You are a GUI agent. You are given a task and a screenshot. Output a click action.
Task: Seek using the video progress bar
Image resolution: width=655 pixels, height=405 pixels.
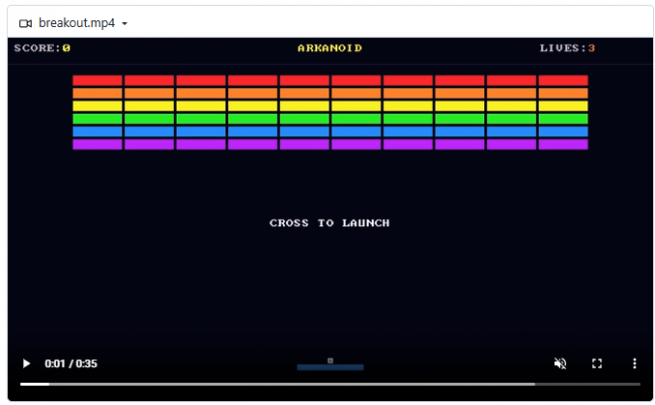point(330,384)
